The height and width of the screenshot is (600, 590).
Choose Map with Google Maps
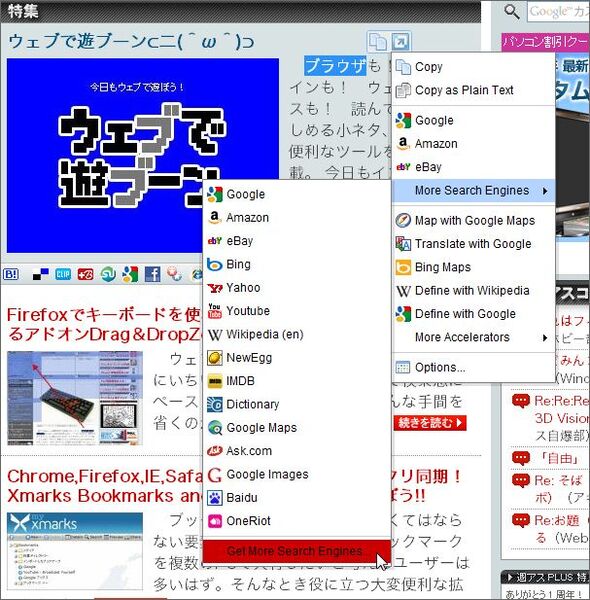pos(473,220)
